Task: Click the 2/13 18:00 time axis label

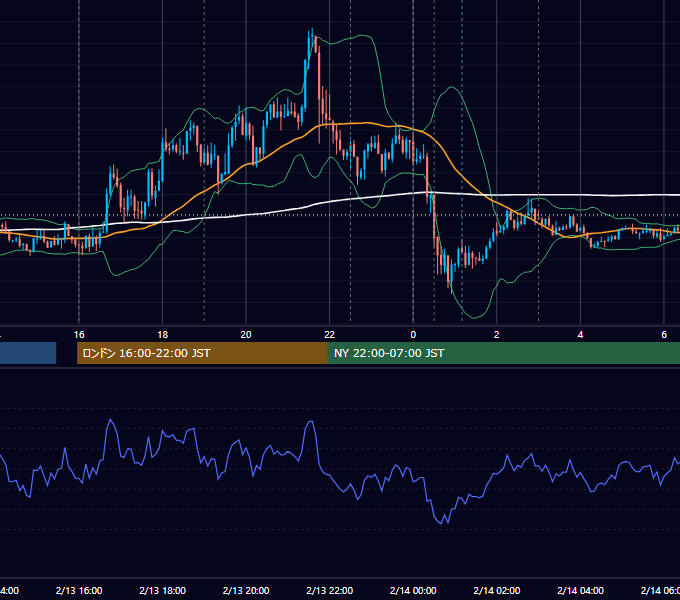Action: click(x=163, y=590)
